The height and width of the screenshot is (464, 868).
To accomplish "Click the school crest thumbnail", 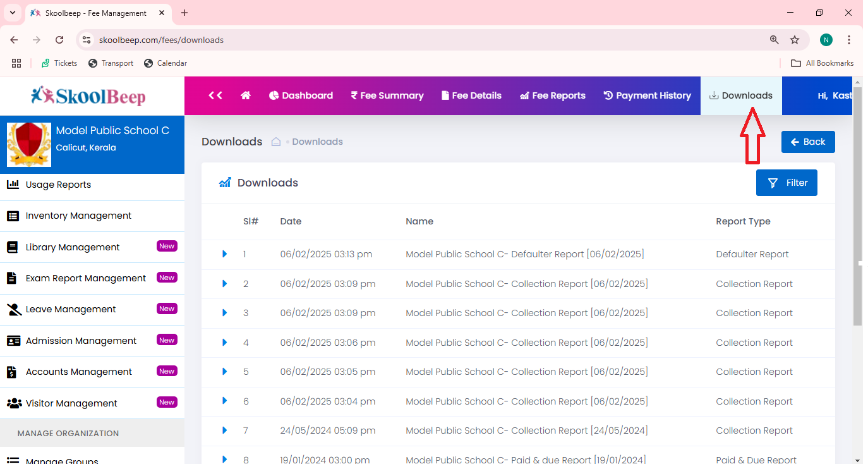I will click(x=28, y=145).
